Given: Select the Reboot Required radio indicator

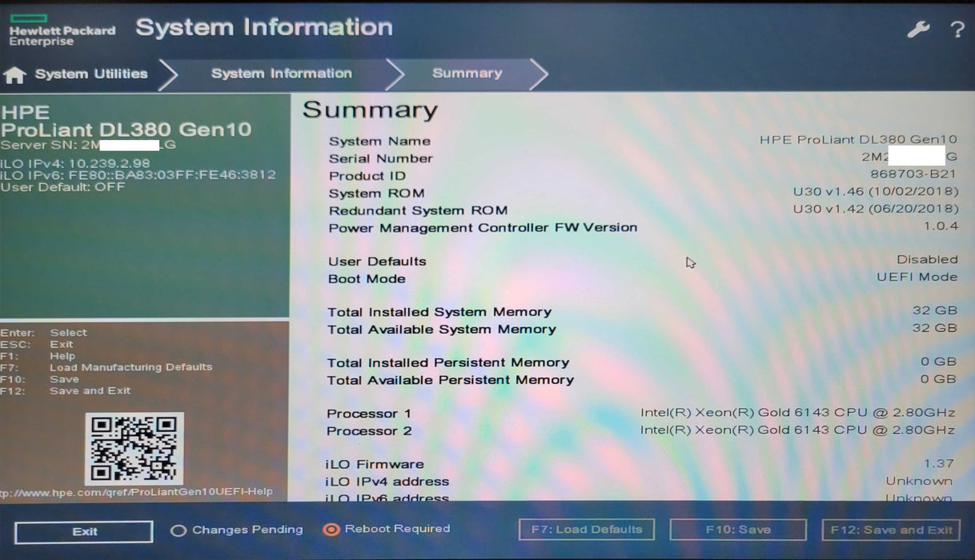Looking at the screenshot, I should coord(331,530).
